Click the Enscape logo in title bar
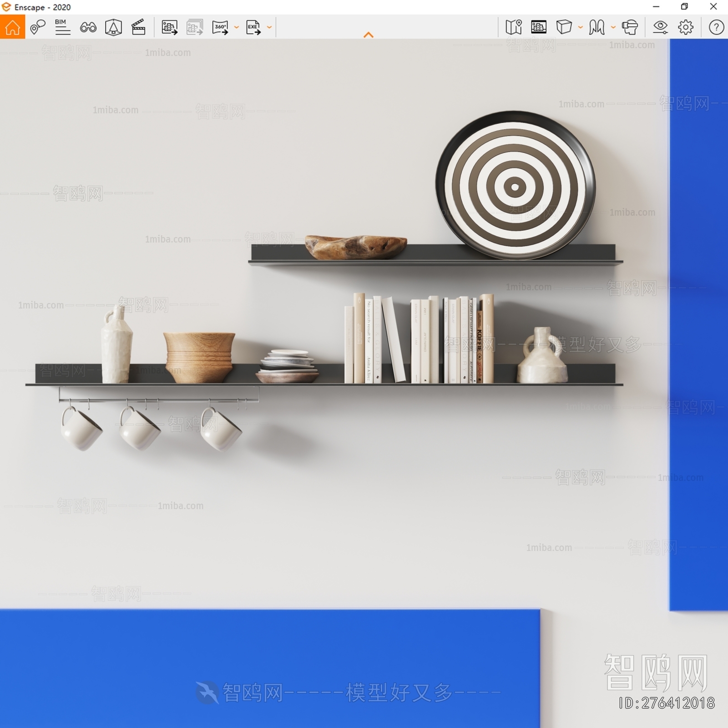Screen dimensions: 728x728 pos(6,7)
